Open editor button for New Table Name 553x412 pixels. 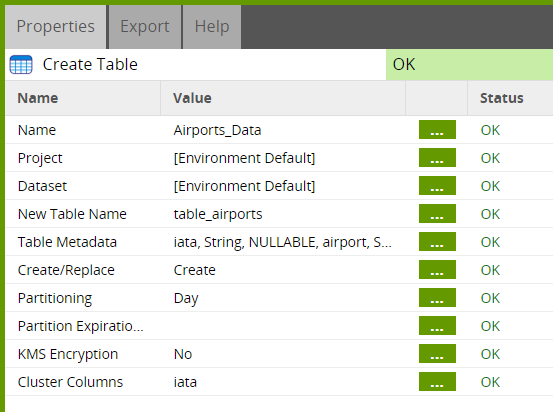click(x=437, y=213)
